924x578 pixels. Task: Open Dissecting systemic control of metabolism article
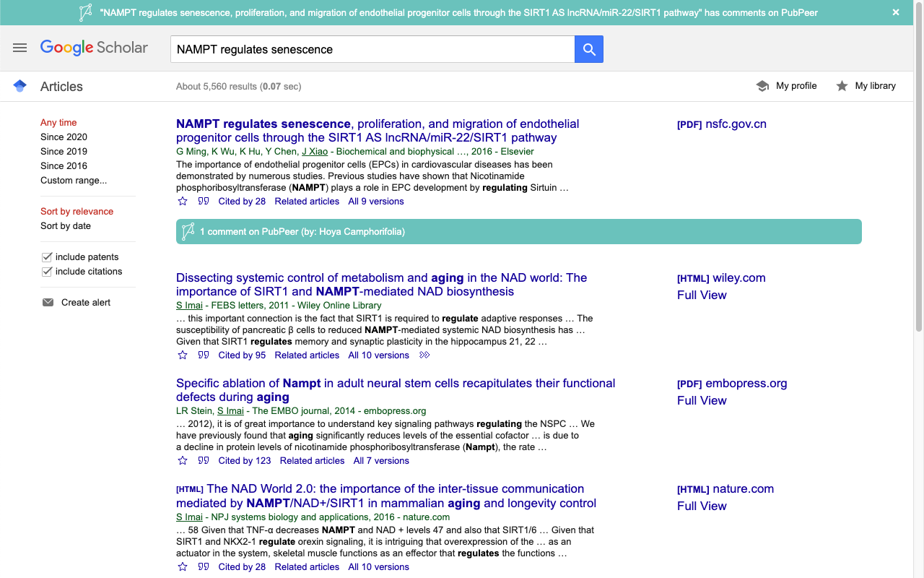tap(381, 285)
